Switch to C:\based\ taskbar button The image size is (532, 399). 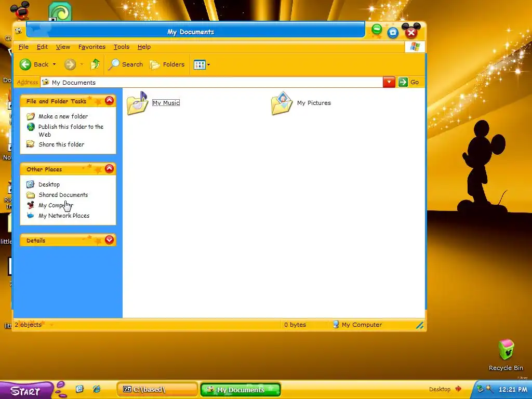157,389
